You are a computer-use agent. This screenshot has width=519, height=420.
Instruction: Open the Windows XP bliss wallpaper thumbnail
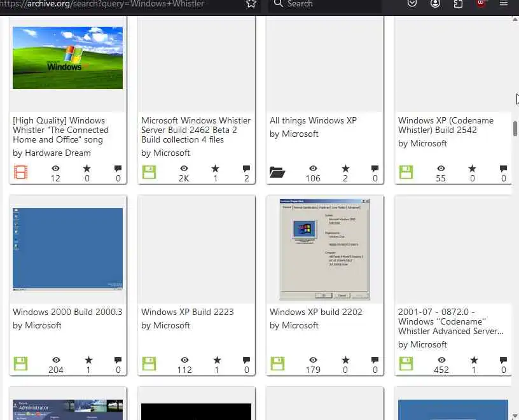[x=67, y=58]
